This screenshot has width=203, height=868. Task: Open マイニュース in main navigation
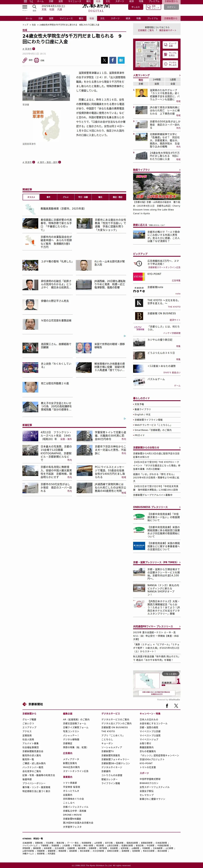pos(66,19)
